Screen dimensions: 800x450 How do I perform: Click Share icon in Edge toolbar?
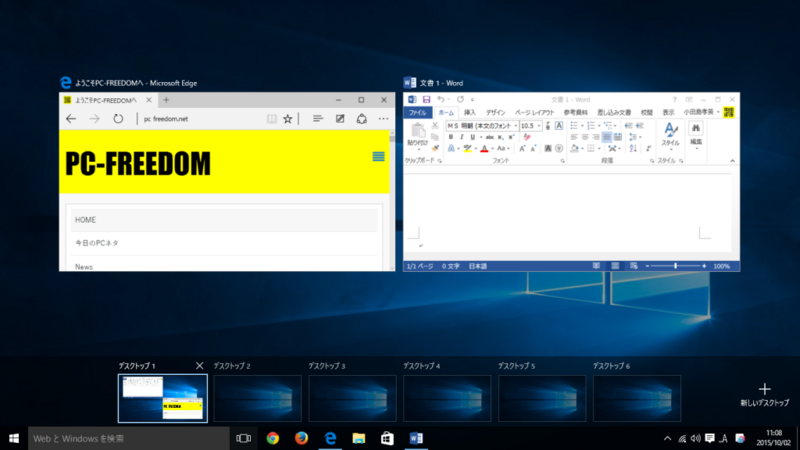[362, 119]
